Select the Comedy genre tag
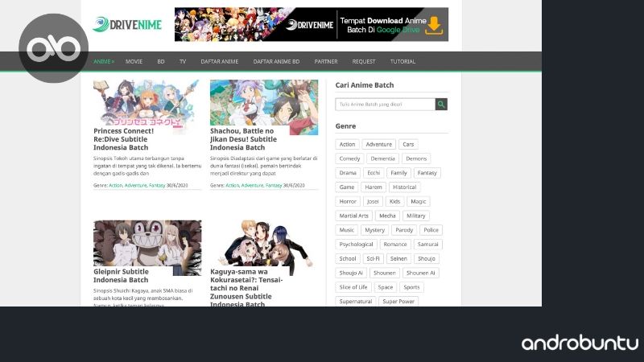 pos(349,158)
